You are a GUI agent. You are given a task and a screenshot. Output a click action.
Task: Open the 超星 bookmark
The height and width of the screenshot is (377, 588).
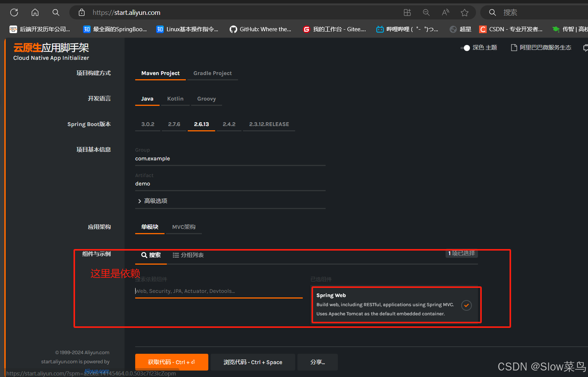point(460,29)
